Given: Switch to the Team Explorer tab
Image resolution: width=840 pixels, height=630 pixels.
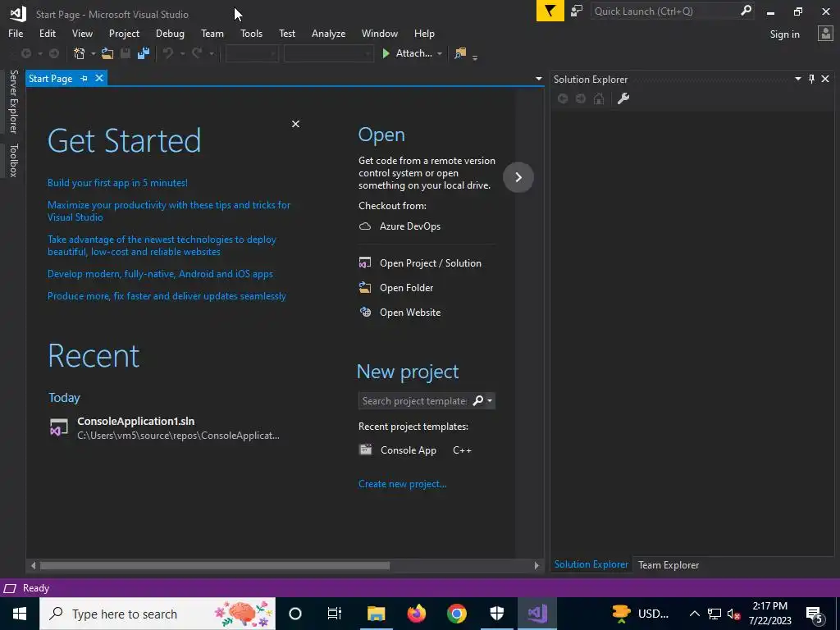Looking at the screenshot, I should [668, 564].
